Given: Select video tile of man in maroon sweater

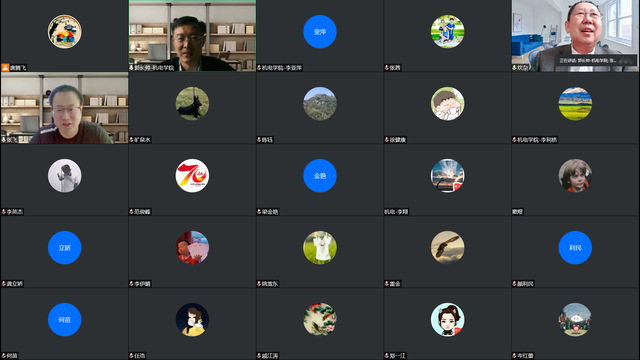Looking at the screenshot, I should click(x=64, y=108).
